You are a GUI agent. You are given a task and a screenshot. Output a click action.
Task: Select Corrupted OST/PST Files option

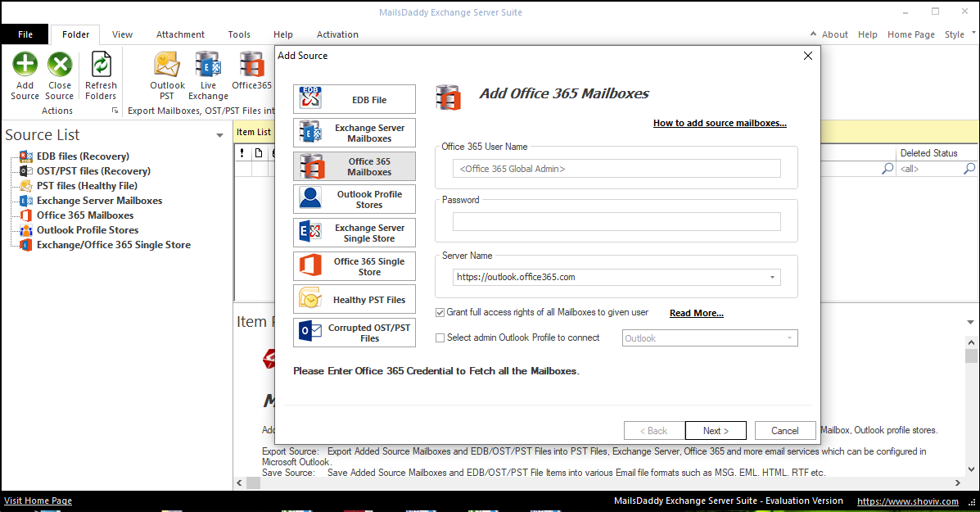click(355, 333)
